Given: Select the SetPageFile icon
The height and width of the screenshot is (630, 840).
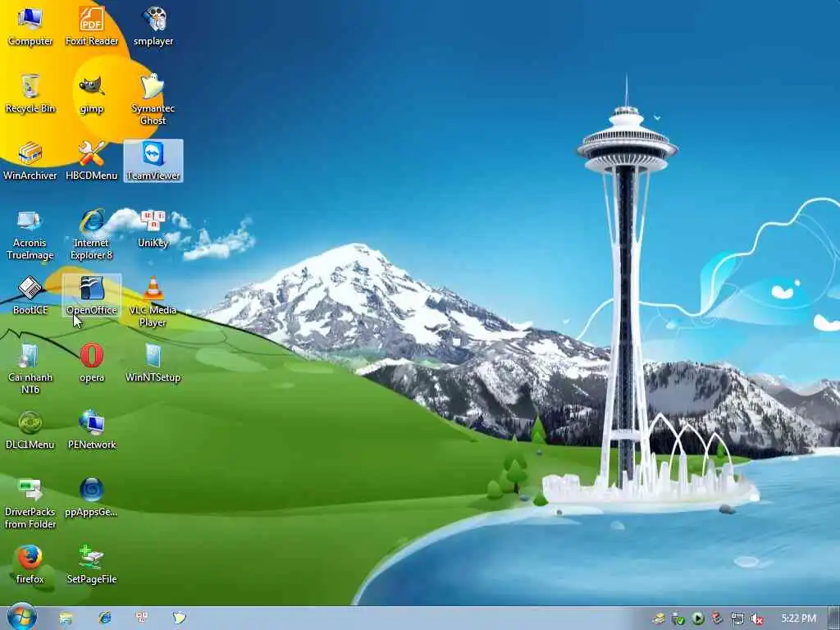Looking at the screenshot, I should tap(92, 564).
